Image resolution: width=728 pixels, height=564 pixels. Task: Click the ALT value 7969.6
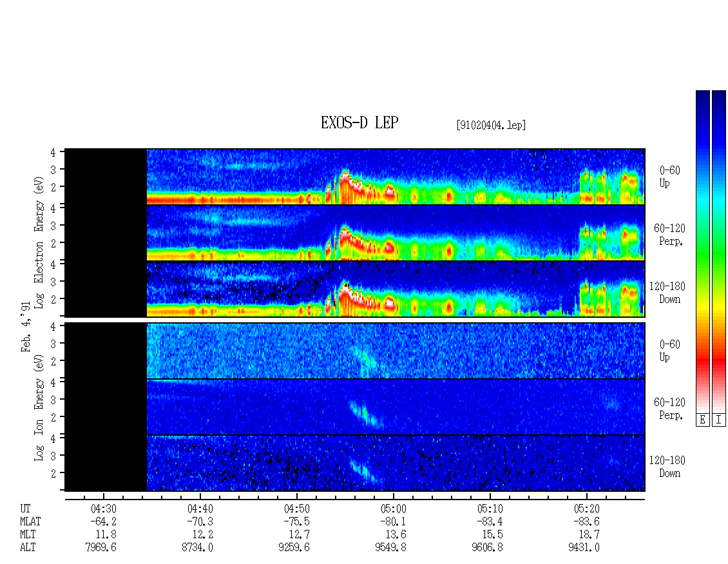[x=101, y=548]
